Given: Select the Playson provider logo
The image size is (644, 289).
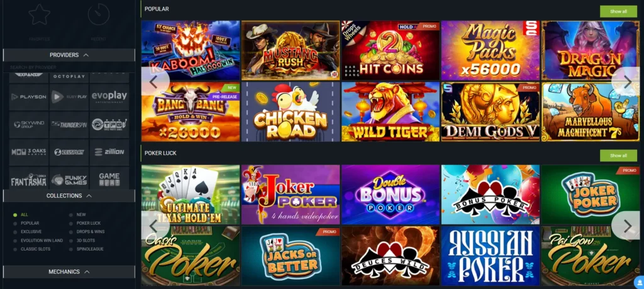Looking at the screenshot, I should [29, 97].
